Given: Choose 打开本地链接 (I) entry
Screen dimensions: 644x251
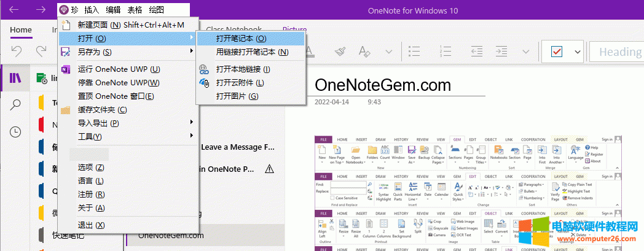Looking at the screenshot, I should pos(251,69).
